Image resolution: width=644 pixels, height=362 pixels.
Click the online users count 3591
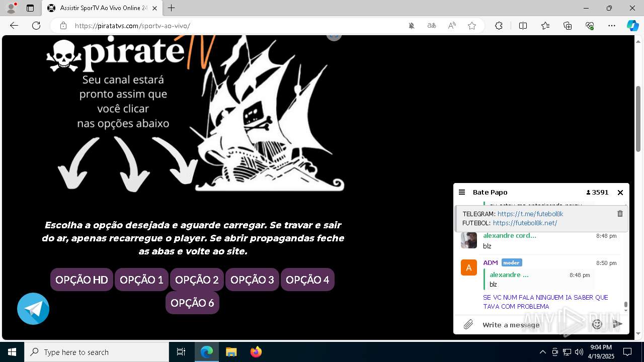(597, 192)
